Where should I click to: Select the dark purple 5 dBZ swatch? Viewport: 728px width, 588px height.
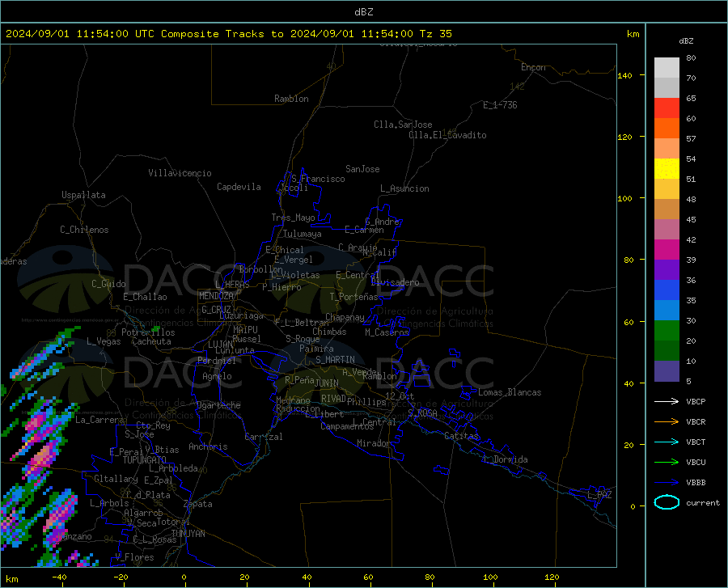point(667,371)
